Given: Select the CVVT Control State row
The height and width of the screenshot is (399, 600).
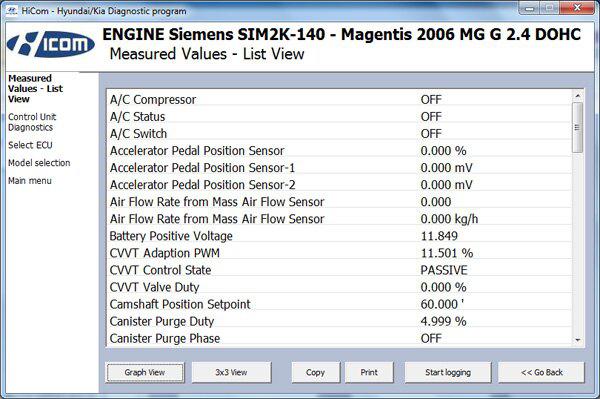Looking at the screenshot, I should 339,270.
